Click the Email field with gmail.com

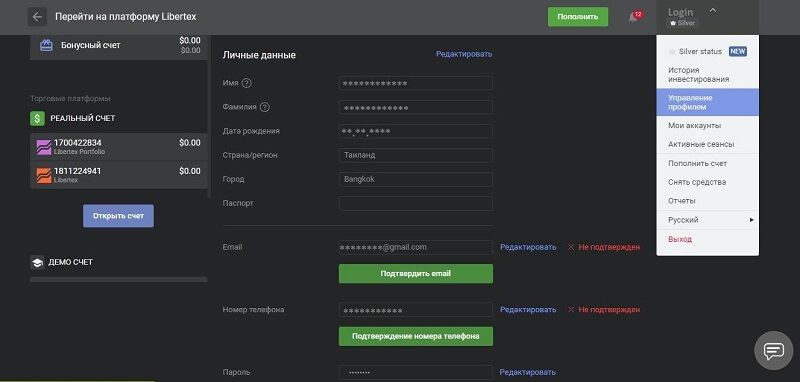[416, 247]
